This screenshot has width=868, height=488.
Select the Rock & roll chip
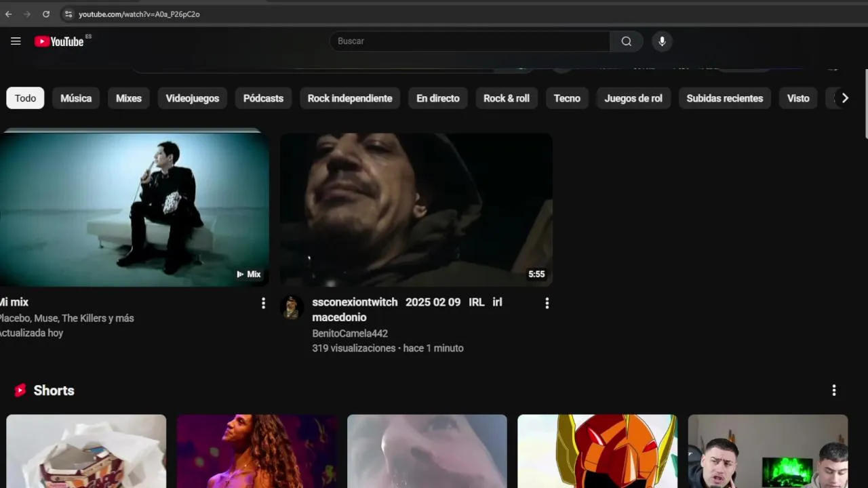(507, 98)
